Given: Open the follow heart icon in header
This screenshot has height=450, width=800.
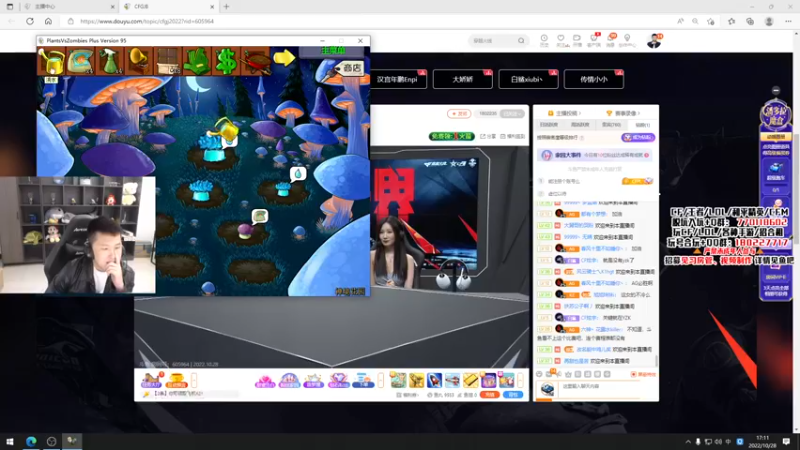Looking at the screenshot, I should coord(561,40).
